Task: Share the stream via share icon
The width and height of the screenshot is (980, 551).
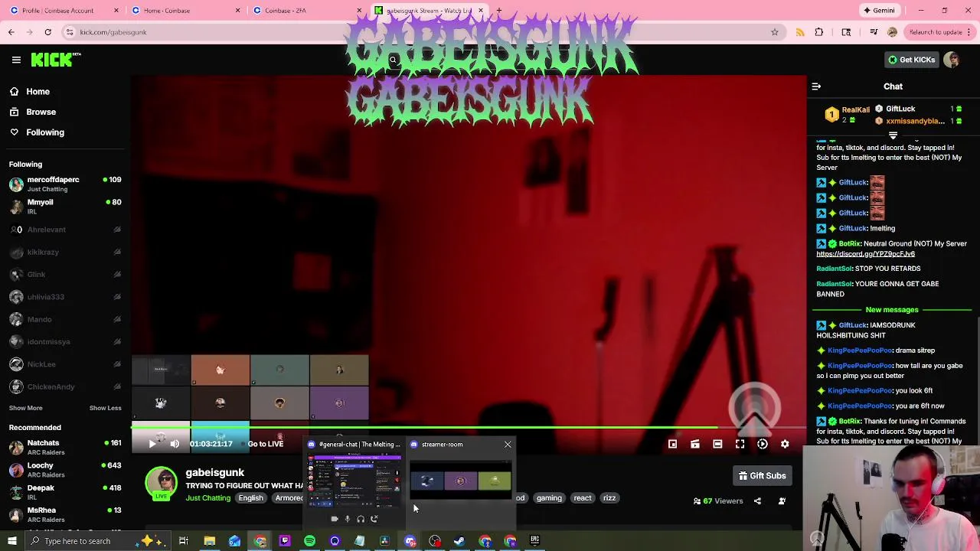Action: (x=757, y=501)
